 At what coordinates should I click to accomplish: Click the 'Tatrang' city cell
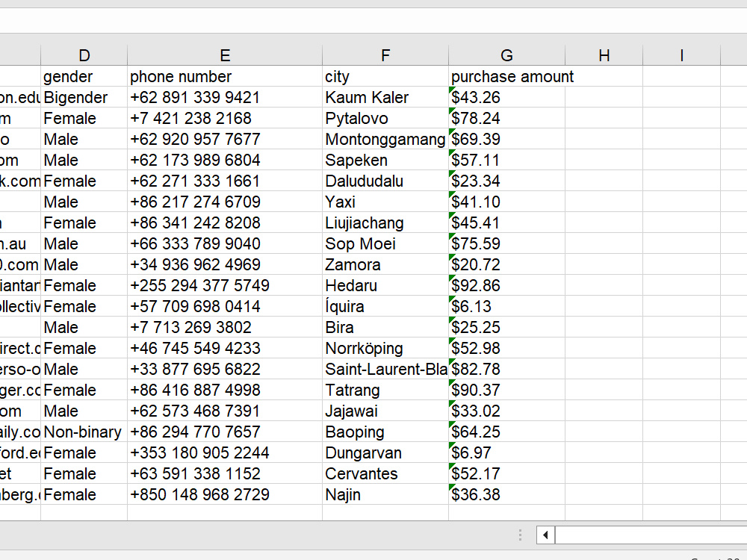(x=385, y=390)
